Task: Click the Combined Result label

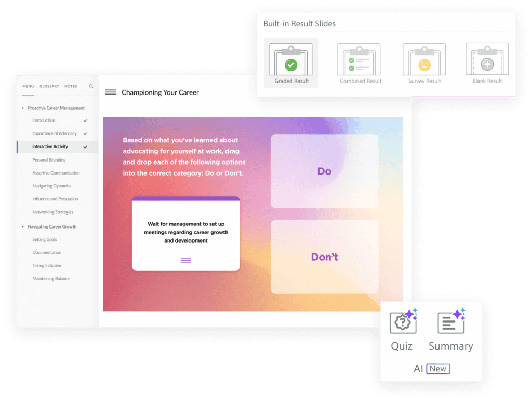Action: click(361, 81)
